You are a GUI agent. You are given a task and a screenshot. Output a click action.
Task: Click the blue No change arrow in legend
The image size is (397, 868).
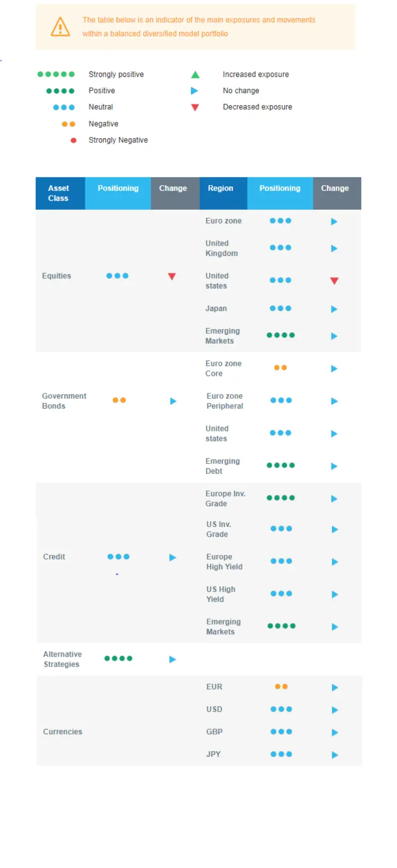[x=195, y=91]
